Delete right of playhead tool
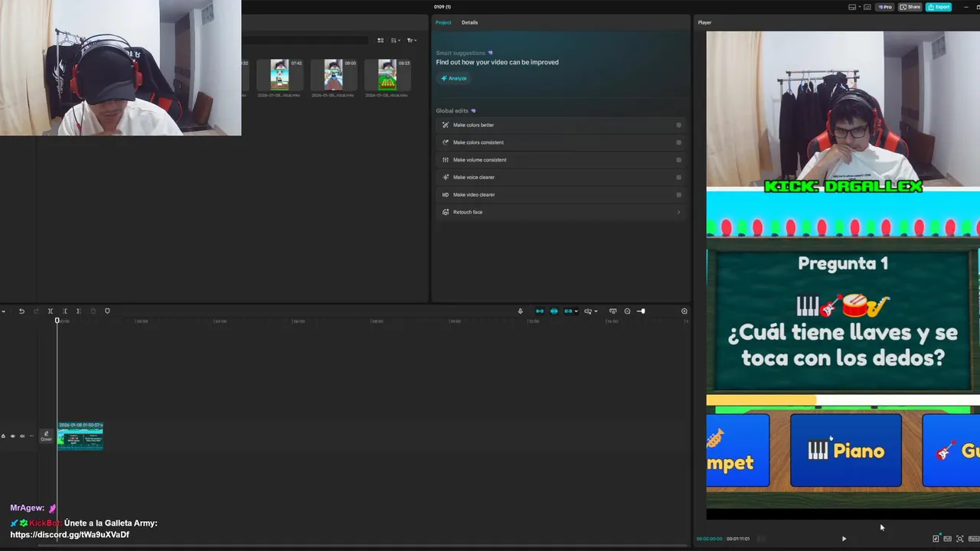980x551 pixels. coord(78,311)
